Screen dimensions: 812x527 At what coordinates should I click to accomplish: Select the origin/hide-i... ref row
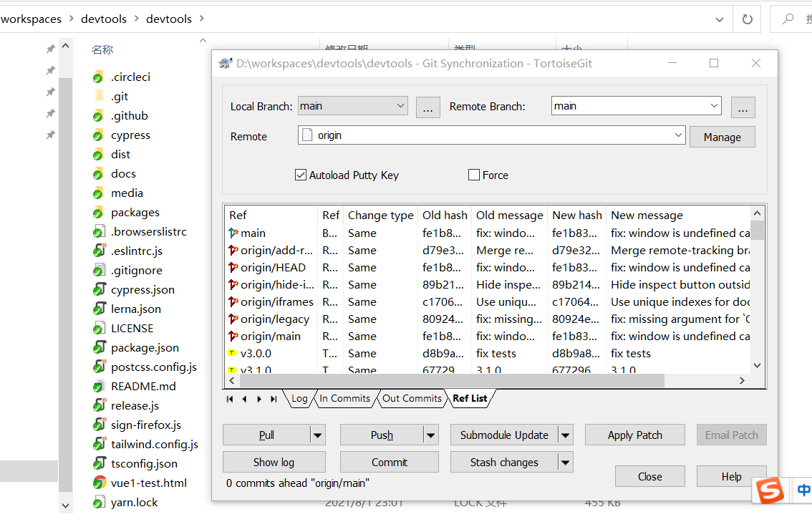tap(488, 285)
